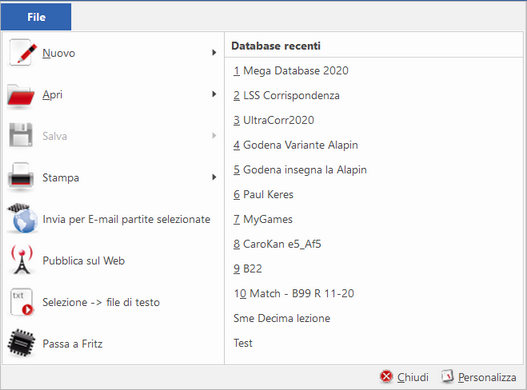Click the Chiudi button label
527x390 pixels.
413,377
